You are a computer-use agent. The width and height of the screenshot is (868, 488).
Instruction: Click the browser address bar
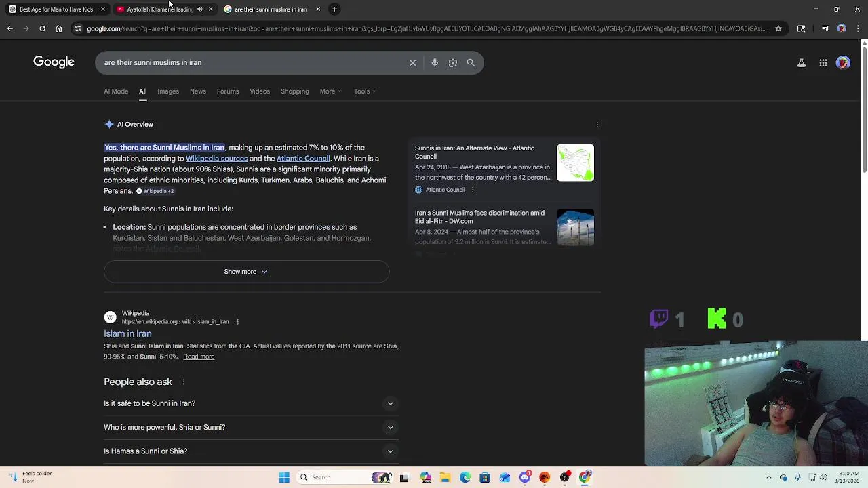coord(427,28)
